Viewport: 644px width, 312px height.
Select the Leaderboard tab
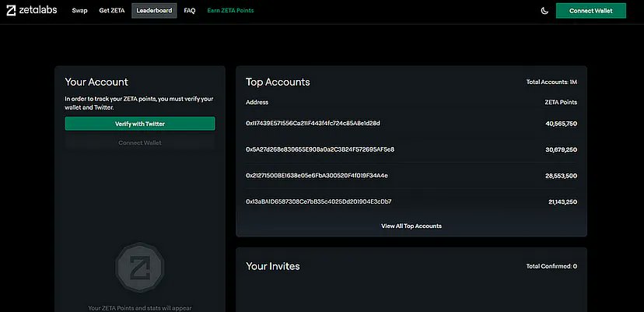(154, 11)
